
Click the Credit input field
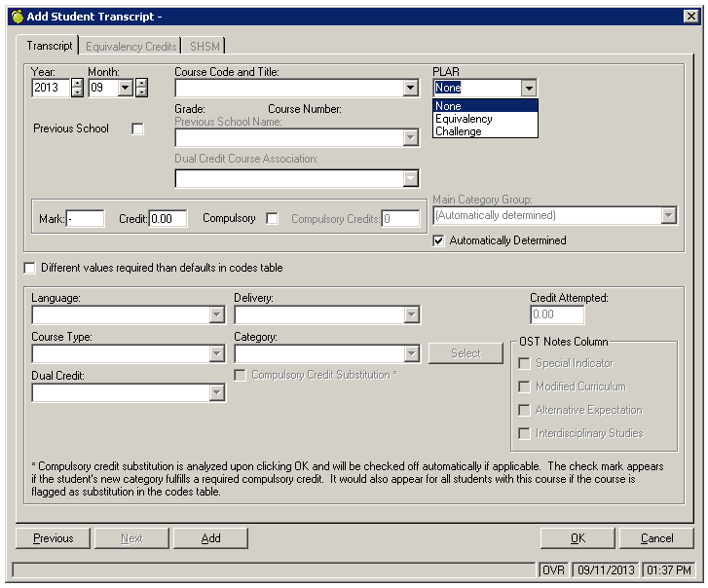168,219
